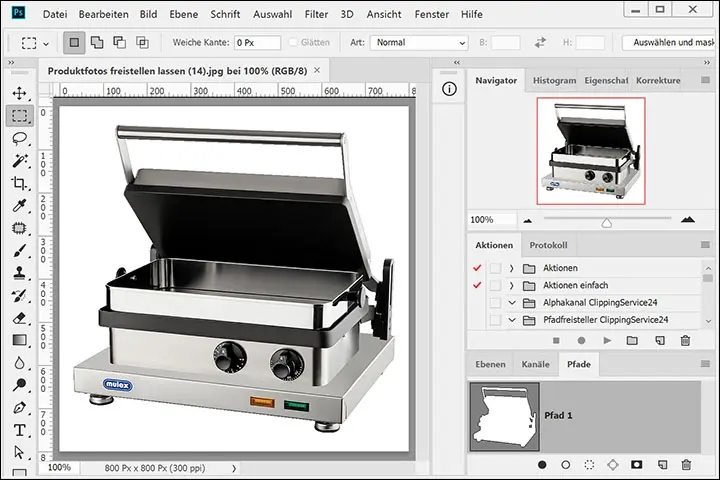Screen dimensions: 720x480
Task: Toggle the checkmark for Aktionen einfach
Action: click(x=477, y=285)
